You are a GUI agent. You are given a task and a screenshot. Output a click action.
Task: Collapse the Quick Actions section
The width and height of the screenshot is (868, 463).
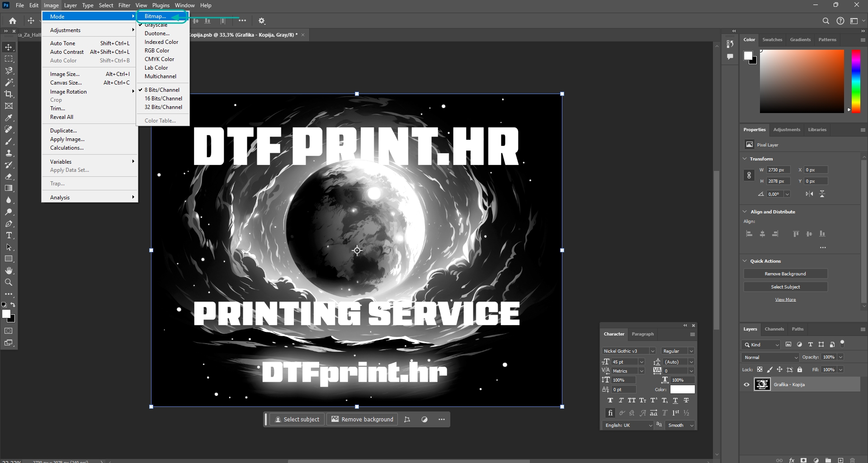(x=745, y=261)
